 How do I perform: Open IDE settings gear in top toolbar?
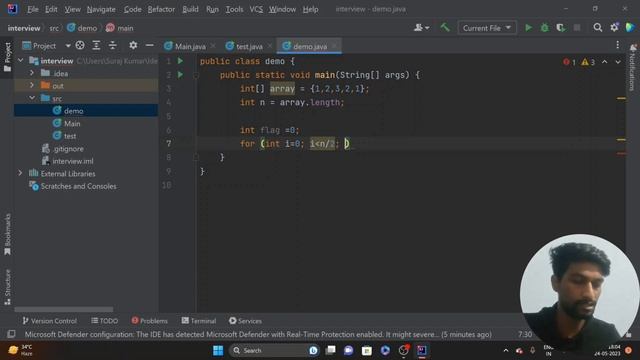[x=614, y=28]
